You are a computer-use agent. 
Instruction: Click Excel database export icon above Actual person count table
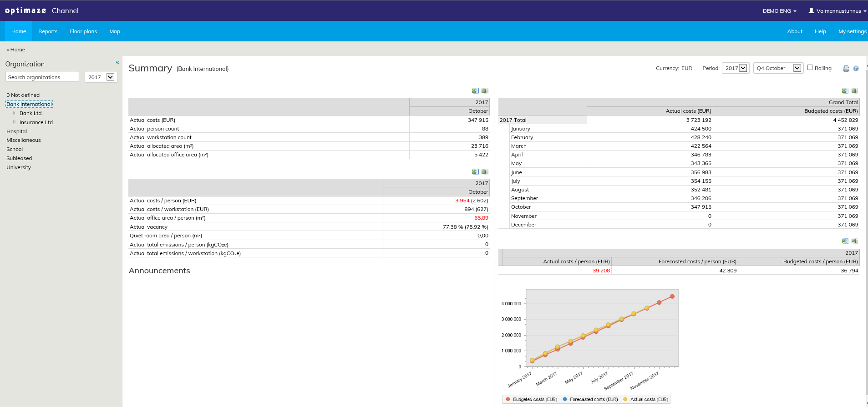click(x=485, y=91)
